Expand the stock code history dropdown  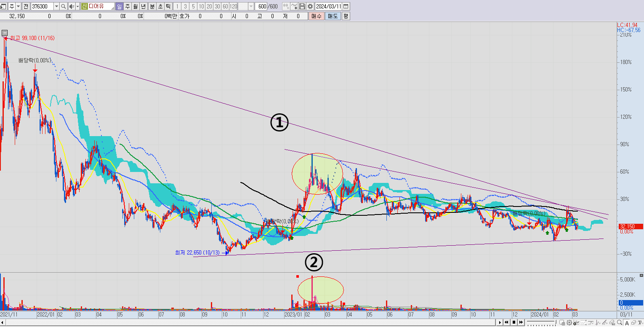56,6
